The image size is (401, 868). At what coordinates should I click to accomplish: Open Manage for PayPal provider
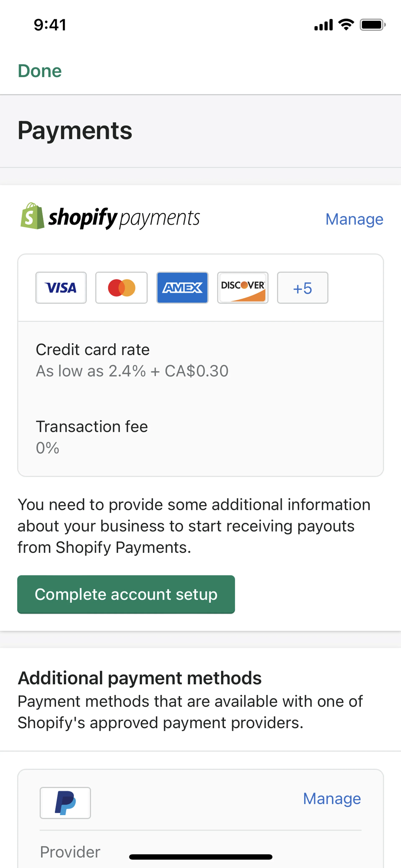(x=332, y=798)
